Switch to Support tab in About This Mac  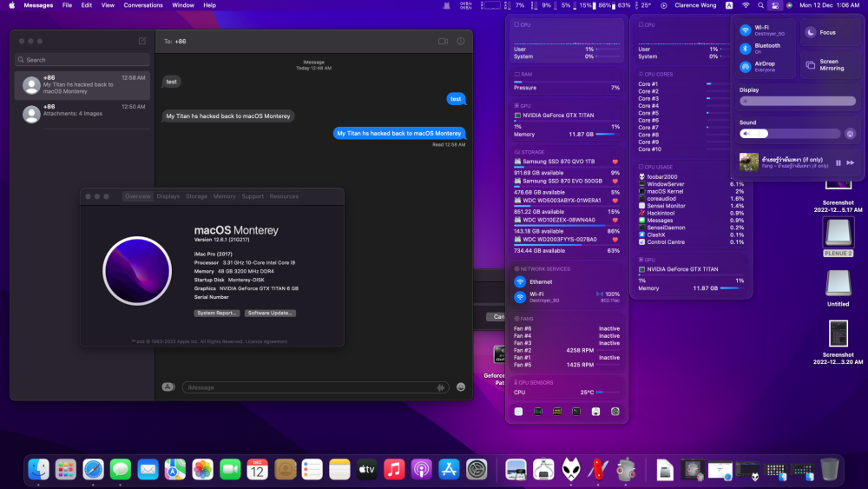click(x=253, y=196)
